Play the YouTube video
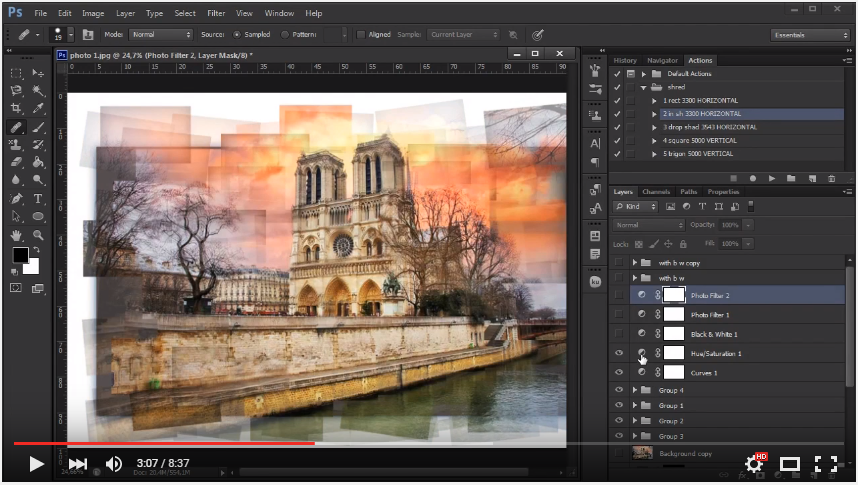This screenshot has width=858, height=485. click(36, 463)
